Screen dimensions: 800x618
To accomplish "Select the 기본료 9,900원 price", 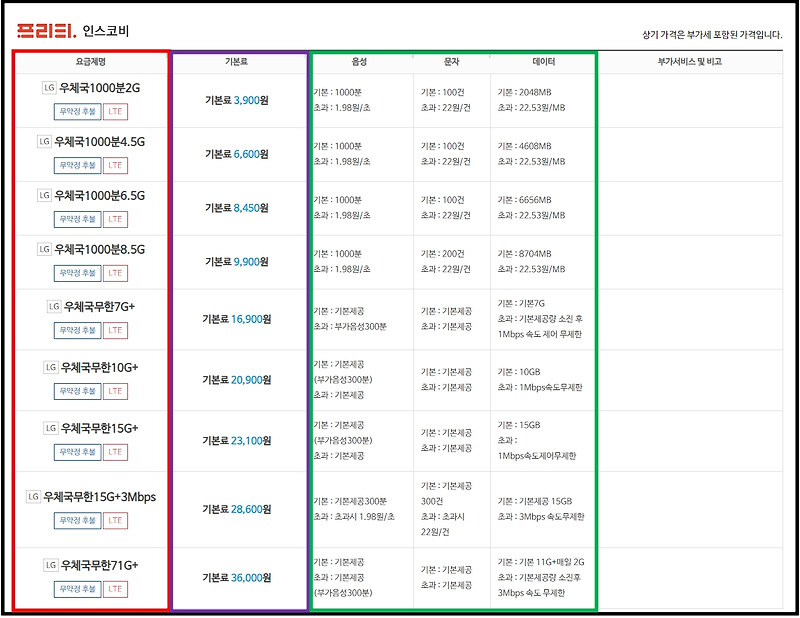I will pyautogui.click(x=237, y=261).
